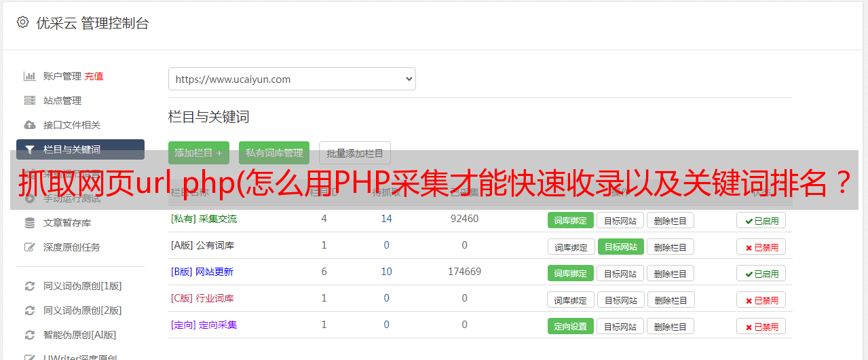Open the 文章暂存库 menu item
The width and height of the screenshot is (868, 360).
67,223
